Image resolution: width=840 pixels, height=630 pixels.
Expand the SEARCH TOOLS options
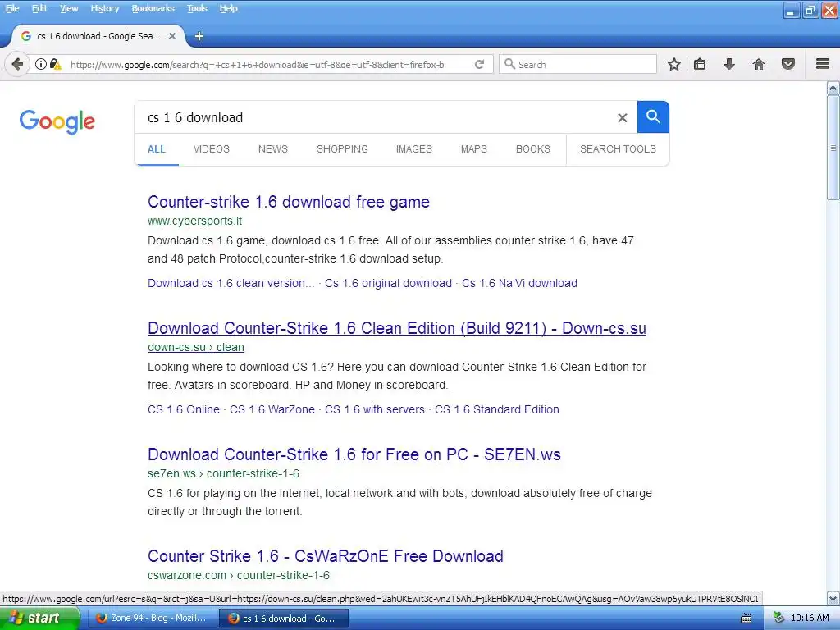618,149
